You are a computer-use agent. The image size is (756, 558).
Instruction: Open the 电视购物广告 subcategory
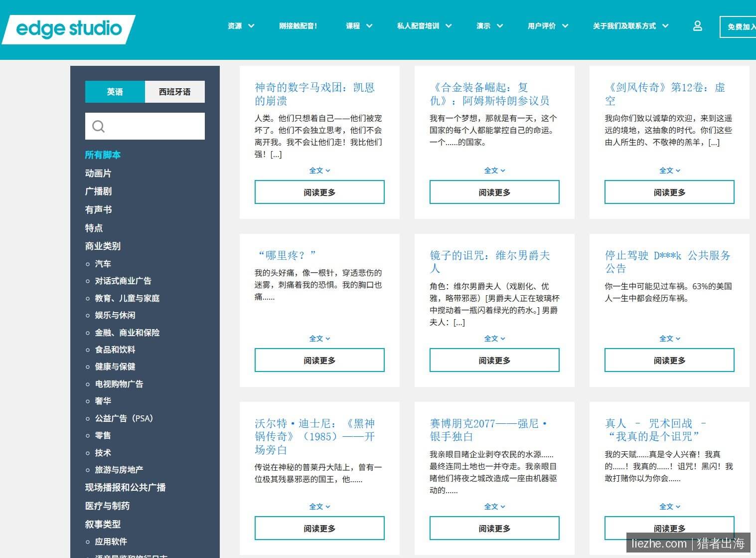119,384
